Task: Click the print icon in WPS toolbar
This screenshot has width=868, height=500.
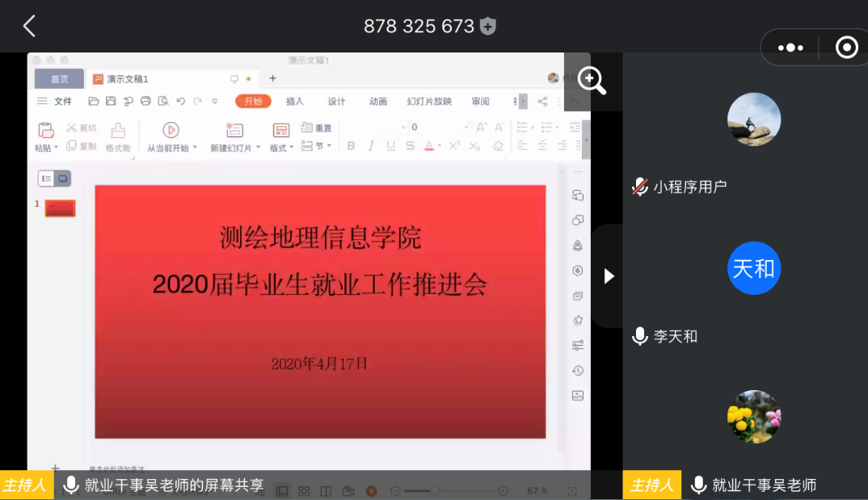Action: coord(145,101)
